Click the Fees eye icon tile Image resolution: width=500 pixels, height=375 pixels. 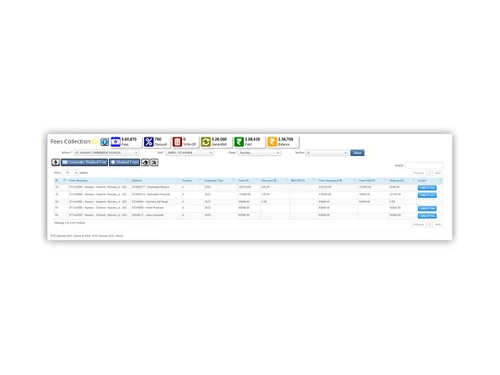(x=116, y=142)
